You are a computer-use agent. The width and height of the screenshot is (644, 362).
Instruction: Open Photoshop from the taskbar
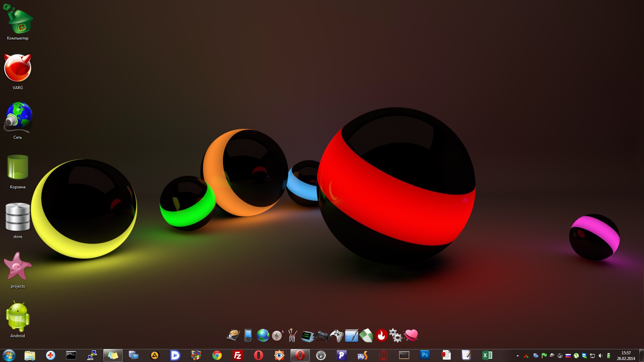click(x=425, y=355)
